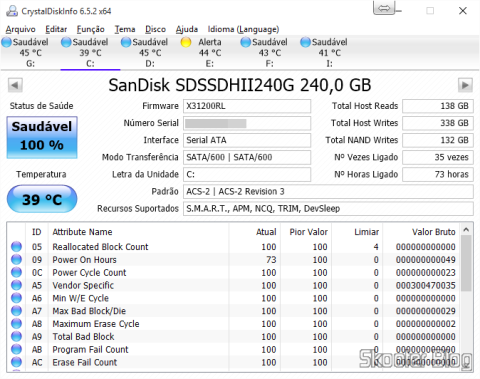The image size is (480, 379).
Task: Go to next disk with right arrow
Action: (465, 85)
